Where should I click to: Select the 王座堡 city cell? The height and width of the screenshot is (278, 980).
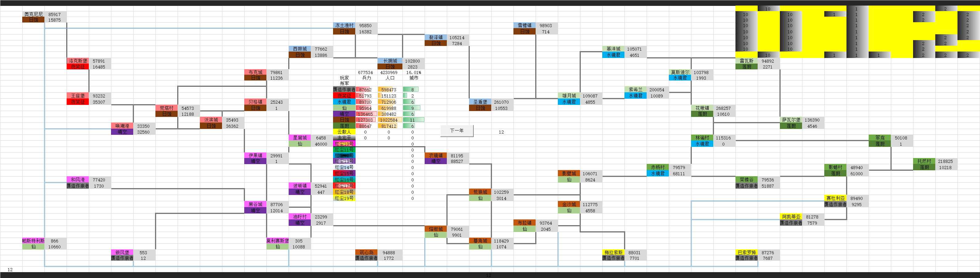(x=78, y=96)
